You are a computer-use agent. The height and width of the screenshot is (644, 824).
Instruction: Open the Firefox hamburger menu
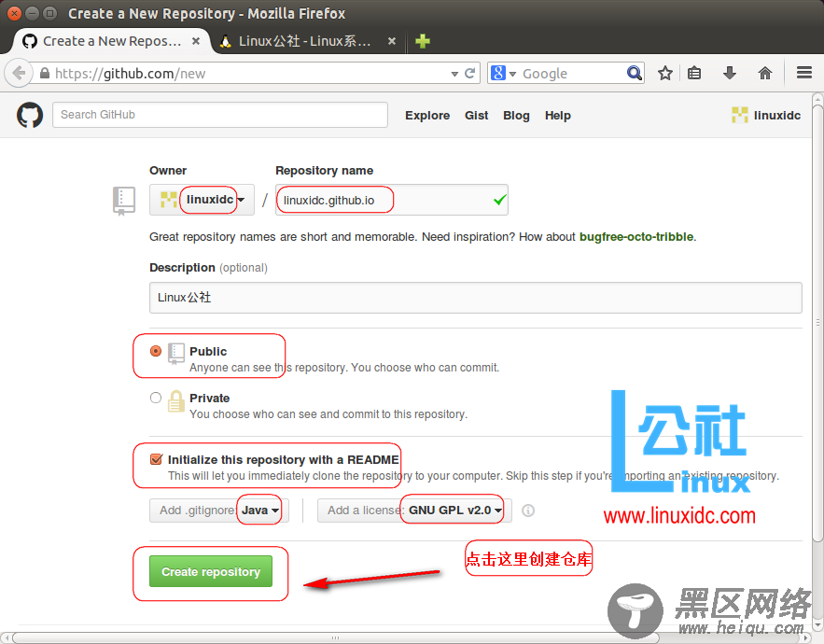[x=804, y=73]
